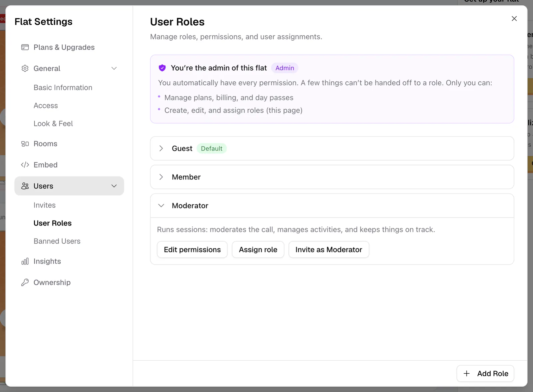
Task: Click the User Roles page heading
Action: [177, 22]
